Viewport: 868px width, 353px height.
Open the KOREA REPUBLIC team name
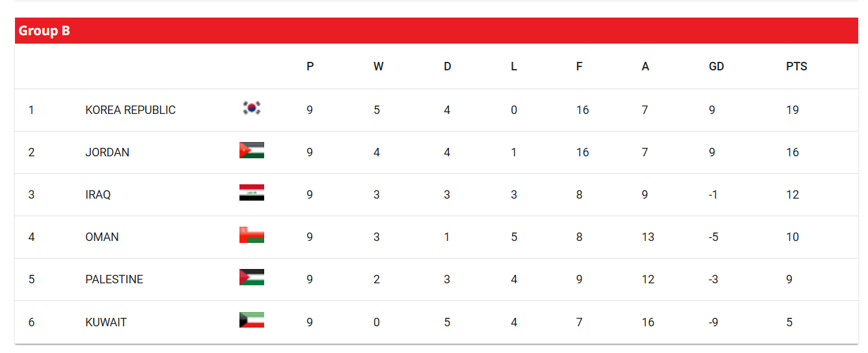130,110
